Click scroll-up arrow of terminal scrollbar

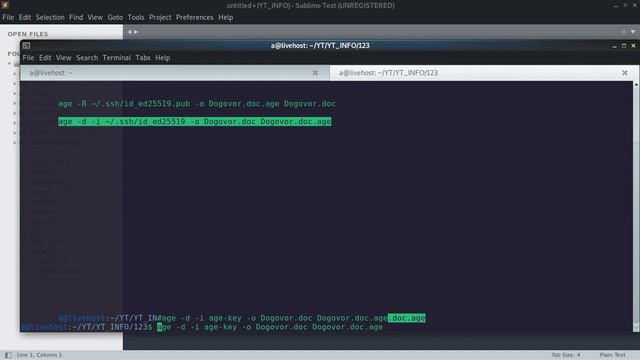636,84
